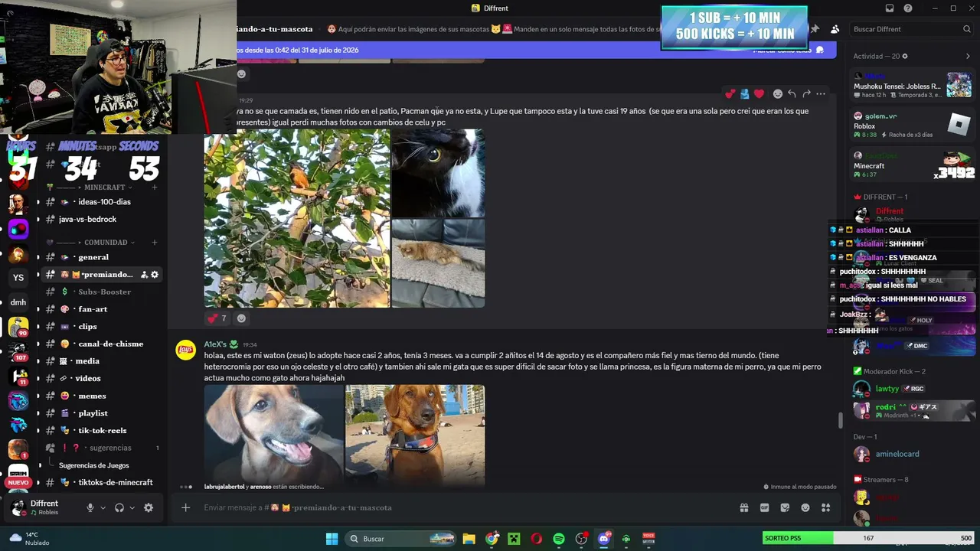Open the general channel
This screenshot has width=980, height=551.
[x=94, y=257]
